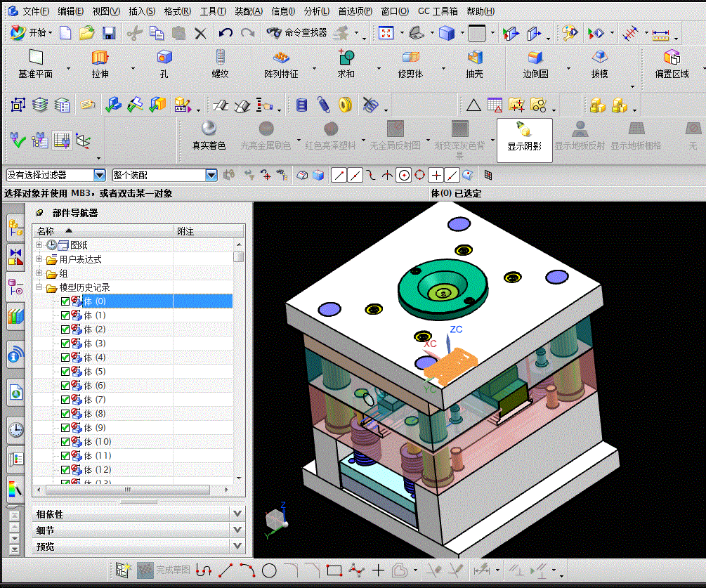
Task: Click the undo arrow icon
Action: (225, 33)
